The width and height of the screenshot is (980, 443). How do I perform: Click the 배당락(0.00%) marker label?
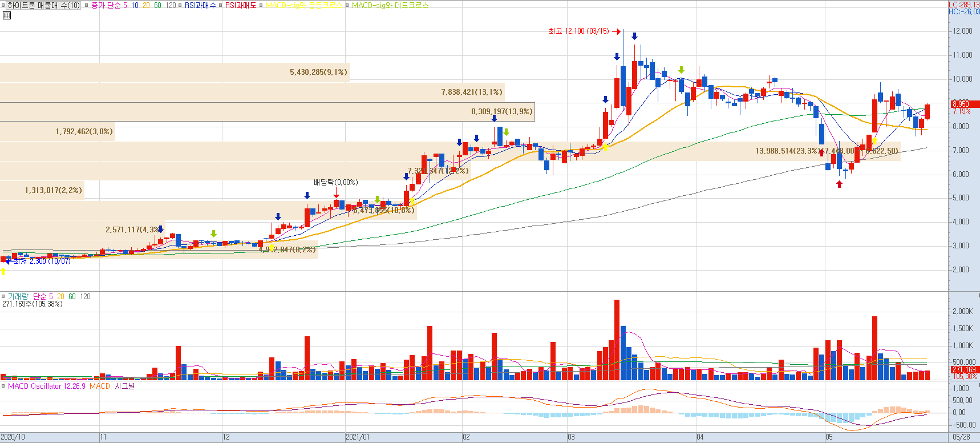pos(335,182)
